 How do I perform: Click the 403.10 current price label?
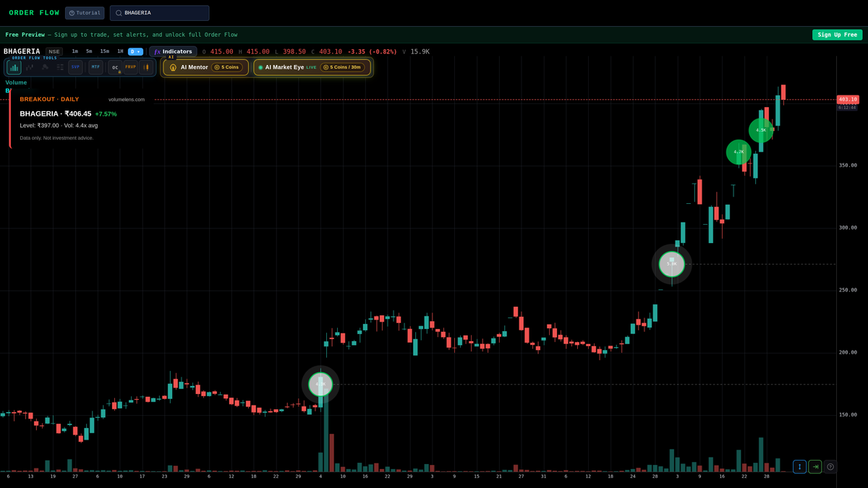(x=847, y=100)
